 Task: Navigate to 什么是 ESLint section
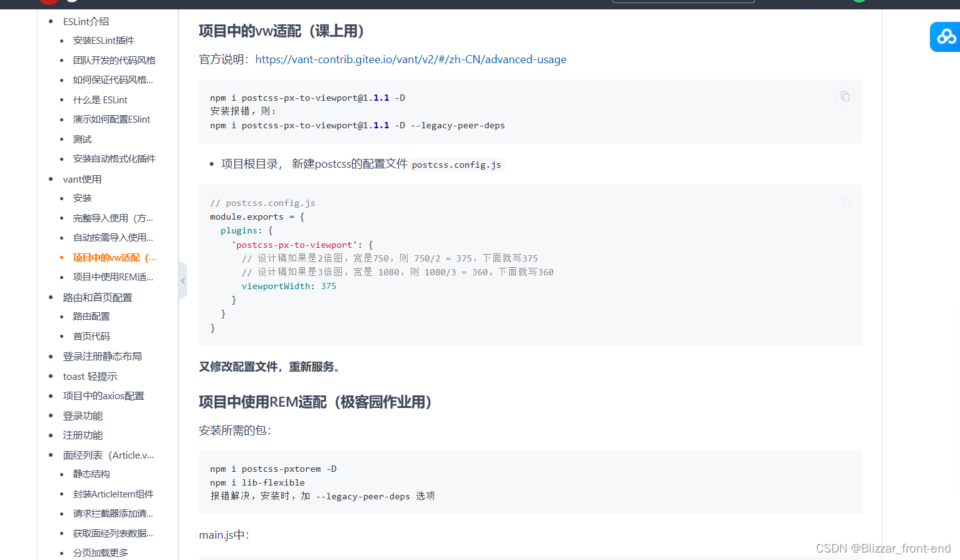pyautogui.click(x=100, y=100)
